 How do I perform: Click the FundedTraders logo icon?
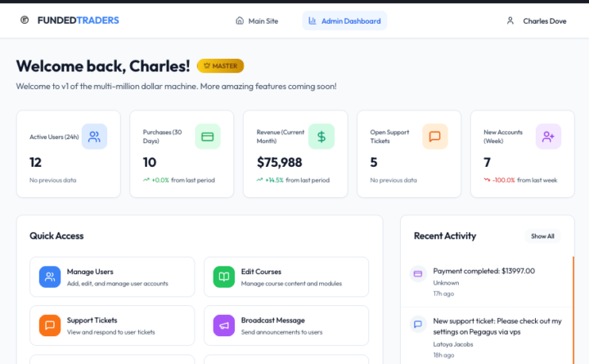click(x=25, y=20)
